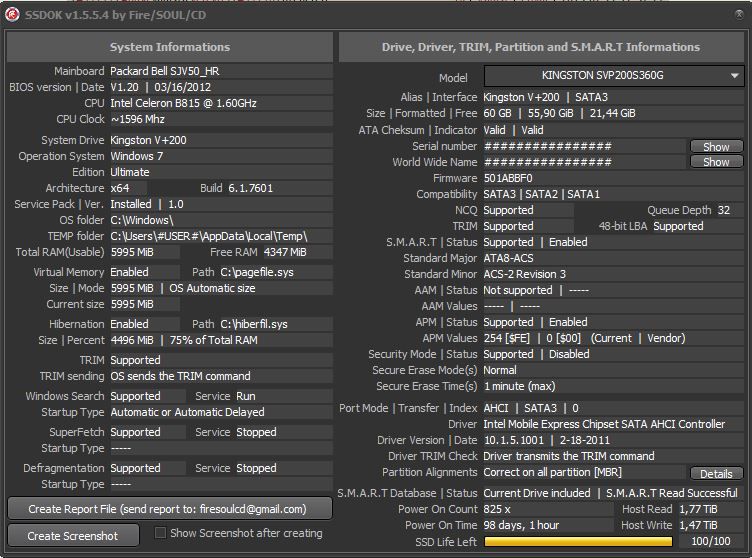The height and width of the screenshot is (558, 752).
Task: Select Build value 6.1.7601
Action: click(x=250, y=188)
